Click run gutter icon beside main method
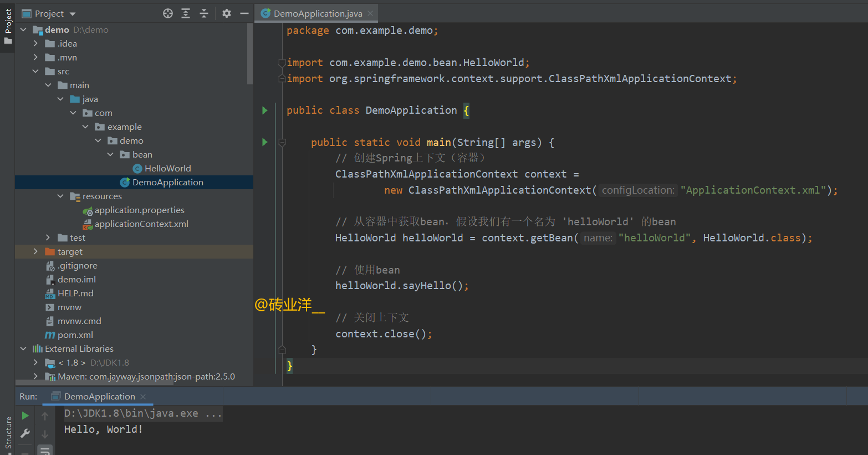 tap(265, 142)
